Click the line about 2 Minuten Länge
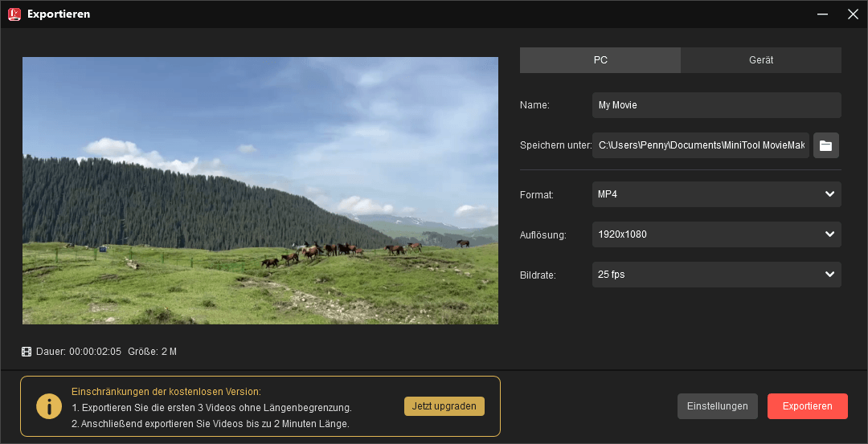The height and width of the screenshot is (444, 868). point(211,424)
